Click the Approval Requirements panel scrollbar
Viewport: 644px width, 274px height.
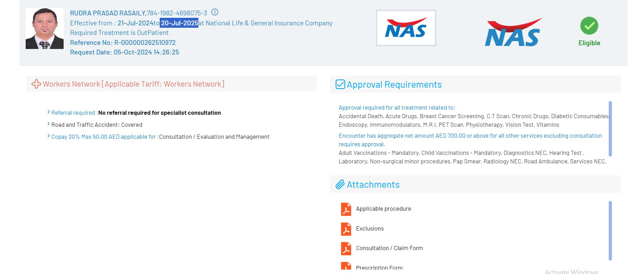click(x=610, y=129)
